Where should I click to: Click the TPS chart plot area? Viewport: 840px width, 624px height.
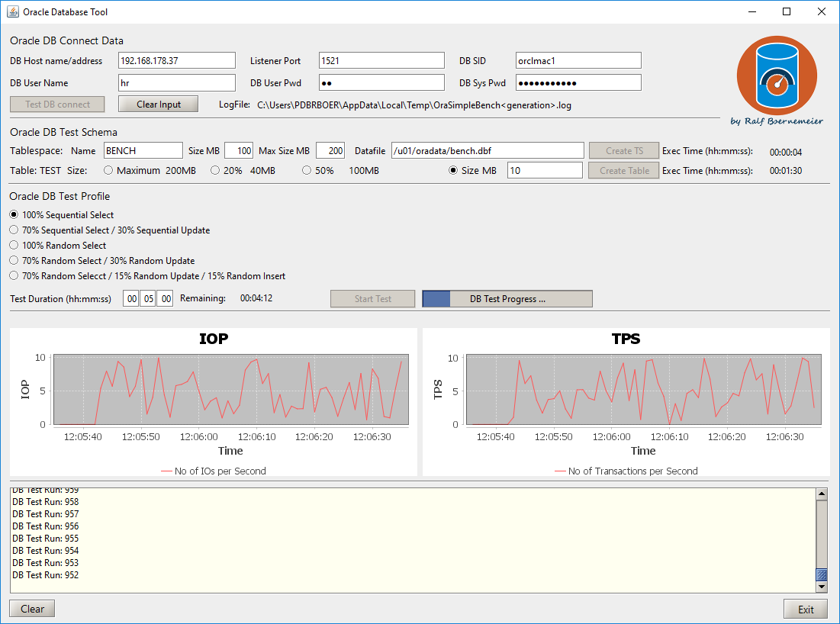coord(644,389)
